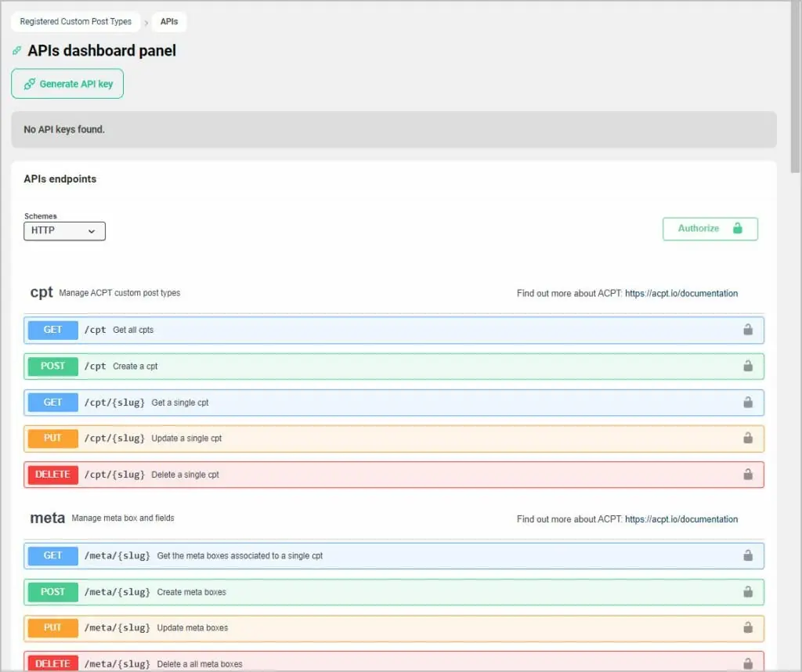Click the page vertical scrollbar thumb

[x=796, y=87]
